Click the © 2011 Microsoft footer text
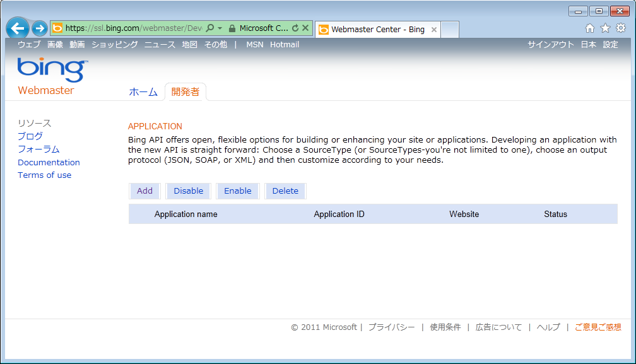This screenshot has width=636, height=364. (x=324, y=327)
